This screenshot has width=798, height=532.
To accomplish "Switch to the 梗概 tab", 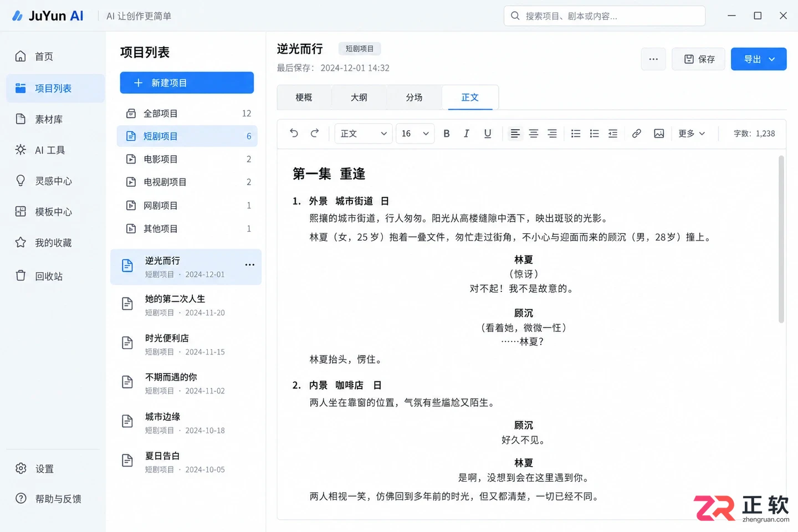I will (x=304, y=98).
